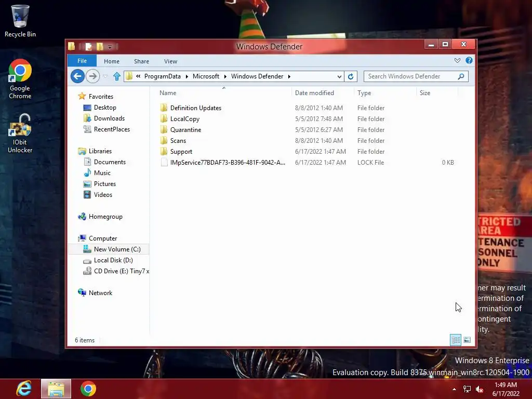This screenshot has width=532, height=399.
Task: Select Computer in navigation pane
Action: (102, 238)
